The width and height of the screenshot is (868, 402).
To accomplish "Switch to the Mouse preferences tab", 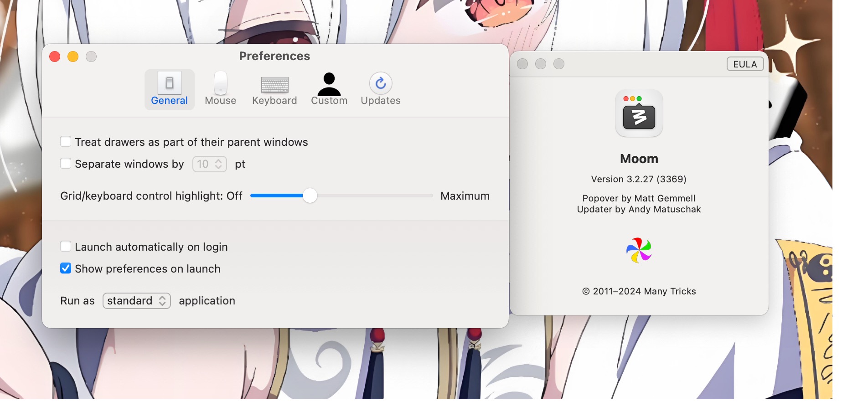I will coord(220,89).
